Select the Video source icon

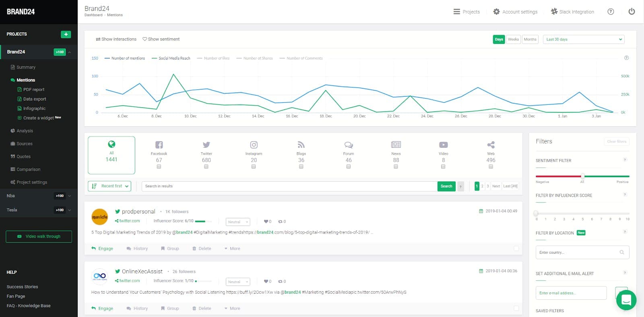click(x=444, y=145)
